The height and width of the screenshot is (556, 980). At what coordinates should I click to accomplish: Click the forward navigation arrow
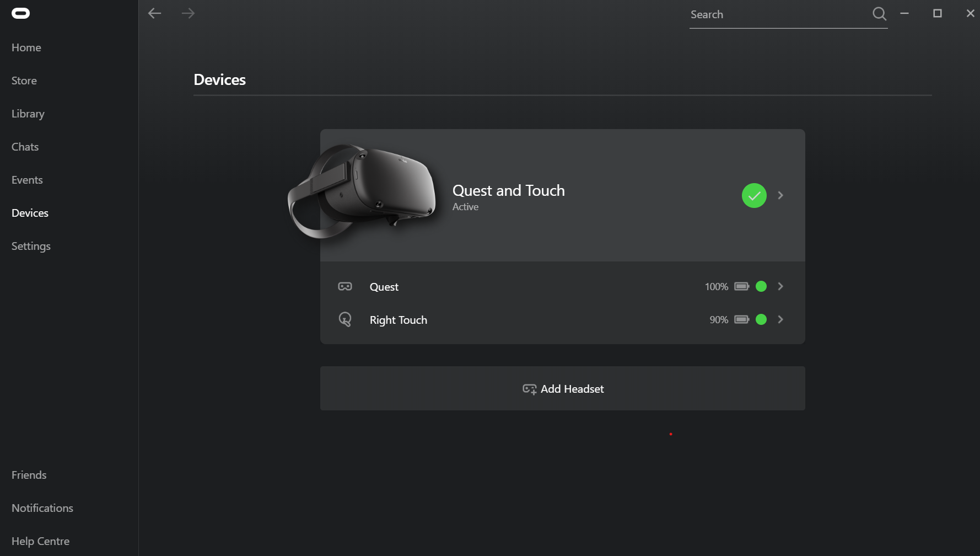(188, 13)
